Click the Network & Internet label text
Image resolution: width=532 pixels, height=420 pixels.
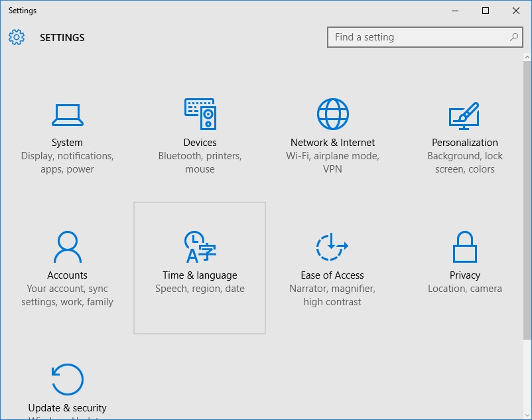332,143
